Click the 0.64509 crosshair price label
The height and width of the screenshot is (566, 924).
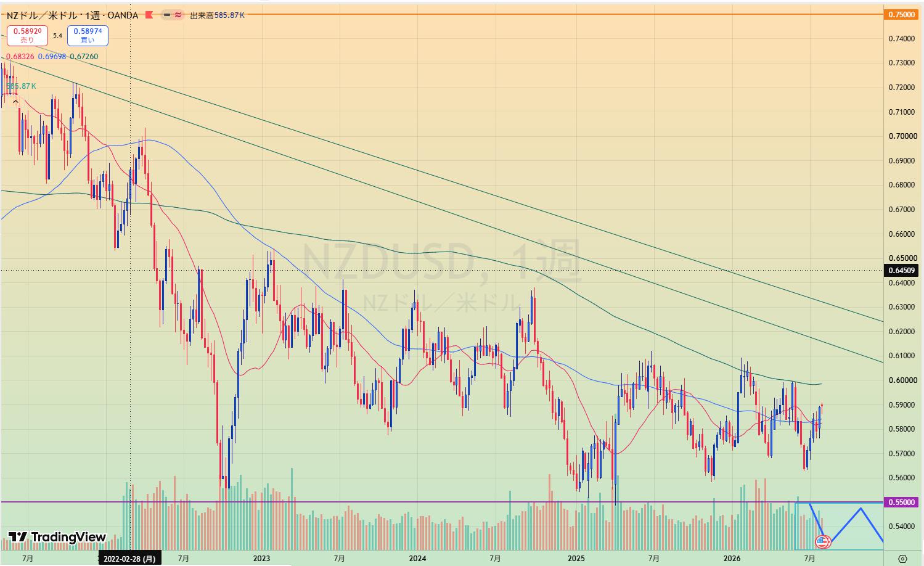coord(901,270)
